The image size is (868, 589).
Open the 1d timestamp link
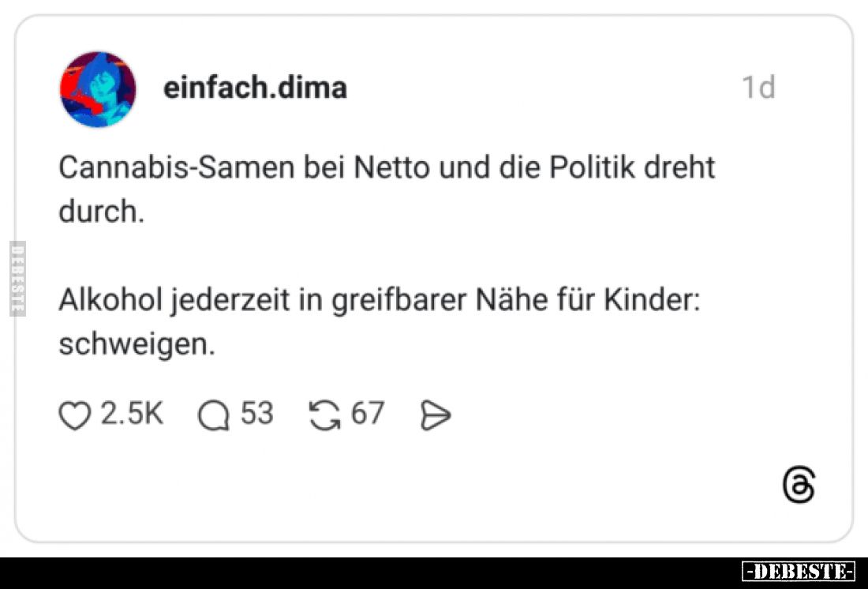pyautogui.click(x=758, y=88)
